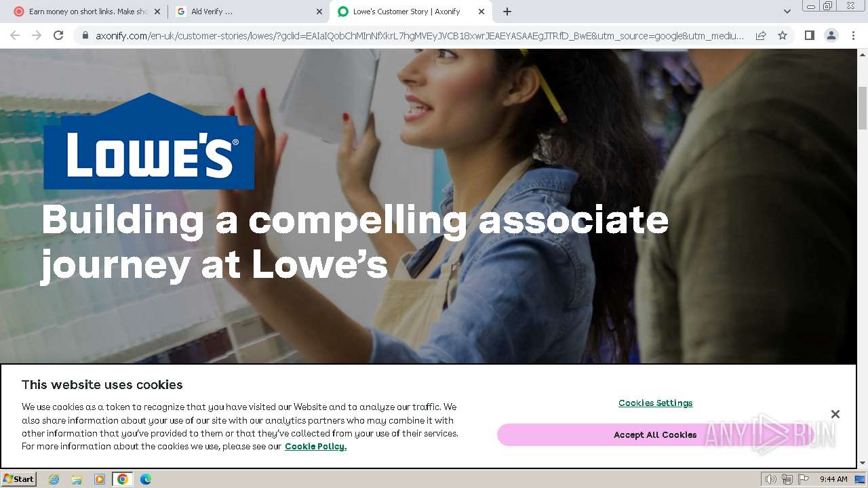The image size is (868, 488).
Task: Switch to the Ald Verify tab
Action: [x=248, y=12]
